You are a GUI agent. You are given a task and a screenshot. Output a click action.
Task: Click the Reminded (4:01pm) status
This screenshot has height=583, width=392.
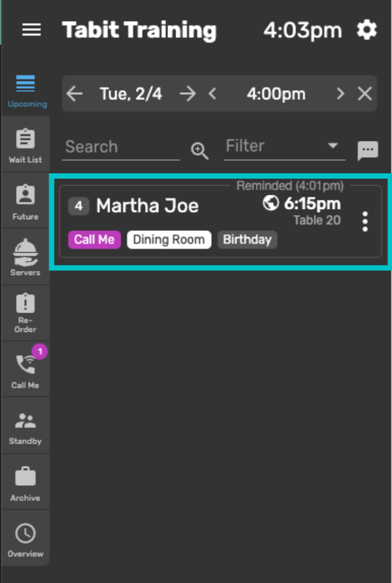coord(290,186)
